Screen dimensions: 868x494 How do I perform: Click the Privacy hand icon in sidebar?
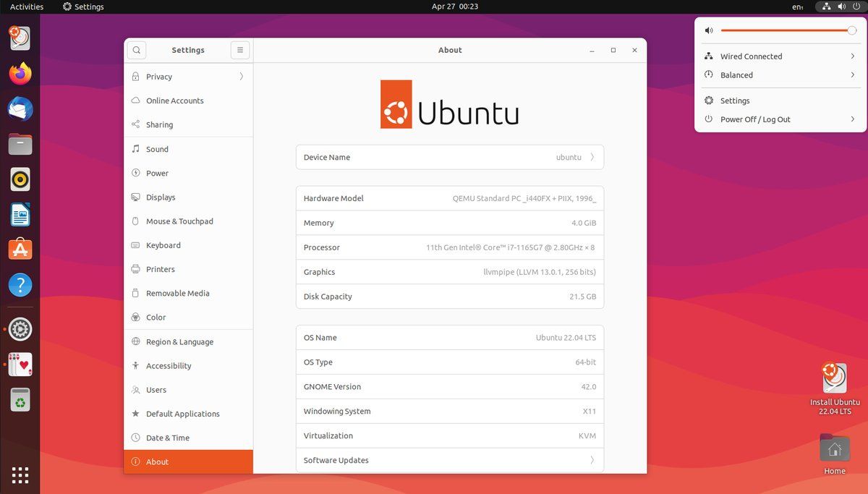[x=135, y=77]
